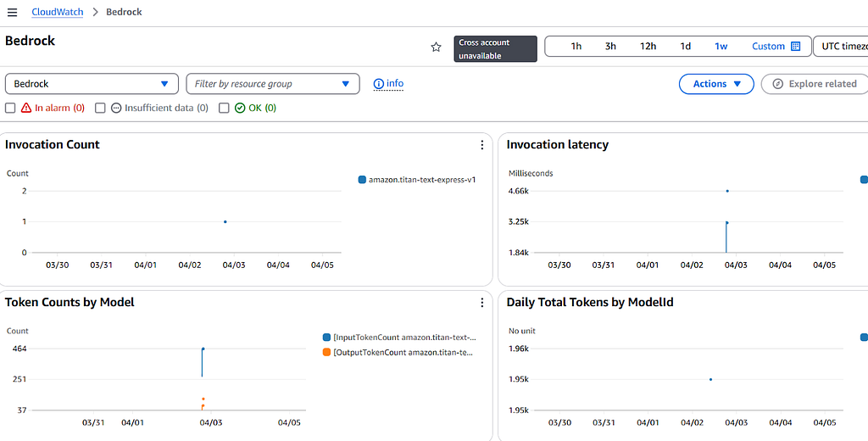Mark the Bedrock dashboard as favorite (star icon)
The height and width of the screenshot is (441, 868).
tap(437, 47)
